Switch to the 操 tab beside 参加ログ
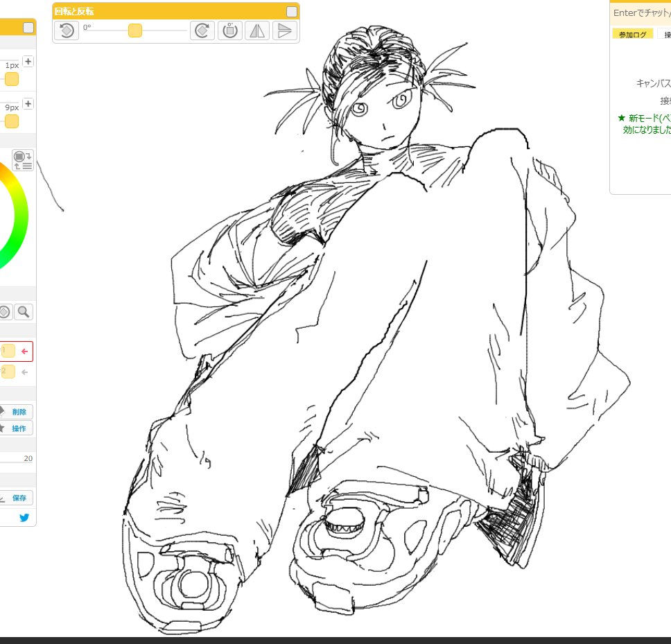The width and height of the screenshot is (671, 644). click(x=665, y=35)
